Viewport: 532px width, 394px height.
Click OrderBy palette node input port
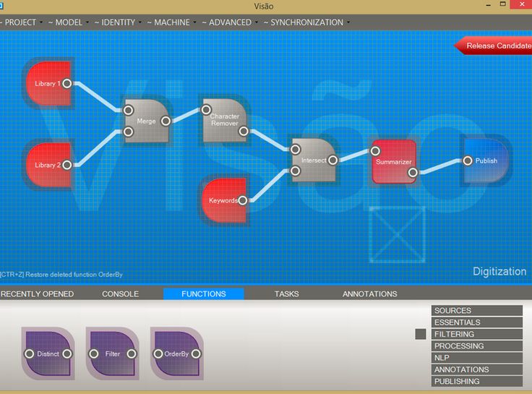pos(158,354)
